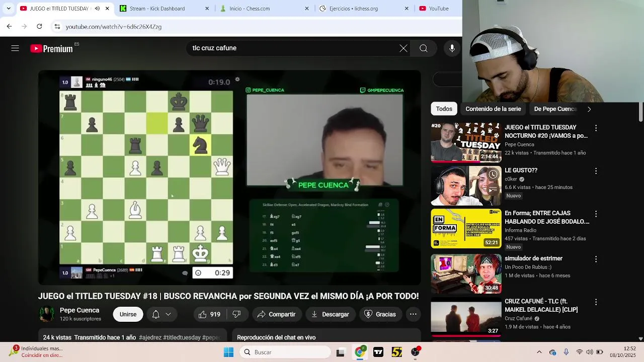Click the #ajedrez hashtag
This screenshot has width=644, height=362.
[150, 337]
